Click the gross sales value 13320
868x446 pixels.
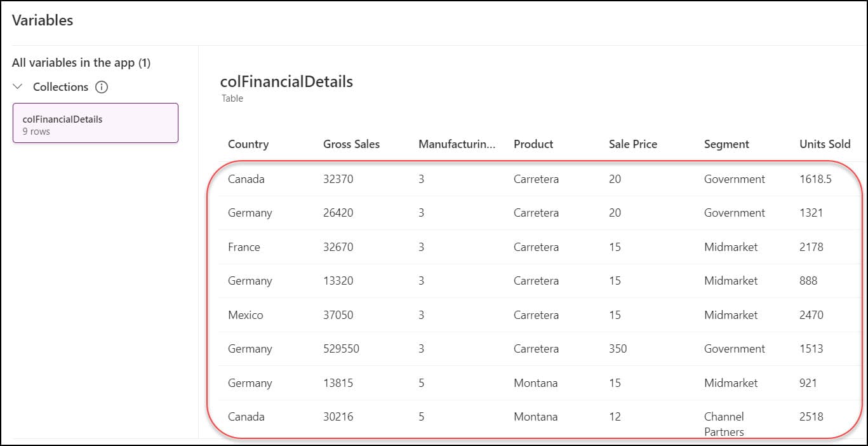click(338, 281)
